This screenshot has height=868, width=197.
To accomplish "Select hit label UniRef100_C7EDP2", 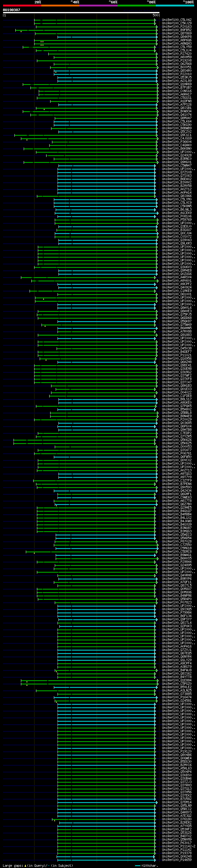I will [x=177, y=433].
